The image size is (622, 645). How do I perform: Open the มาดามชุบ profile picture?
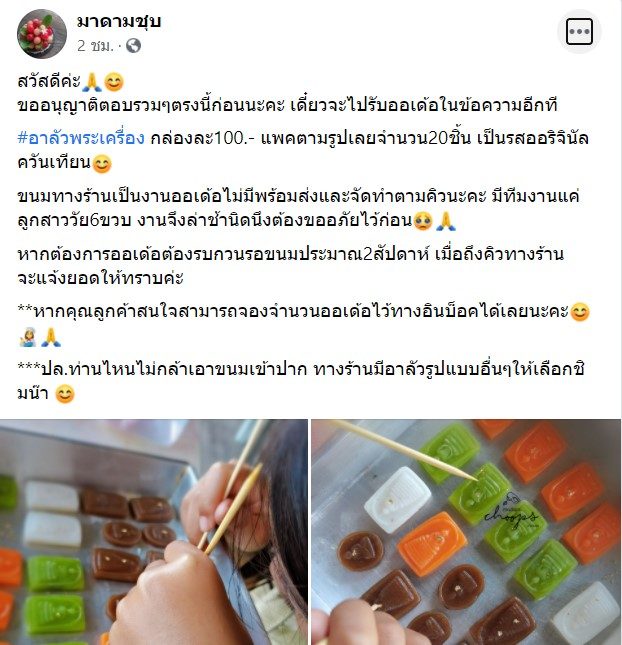[x=42, y=34]
